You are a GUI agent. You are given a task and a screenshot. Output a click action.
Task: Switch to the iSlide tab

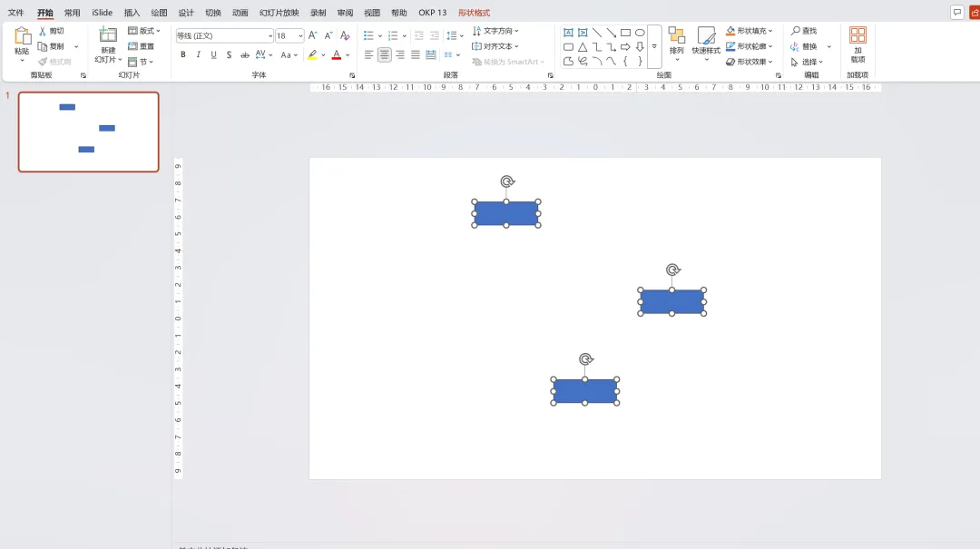pos(102,13)
